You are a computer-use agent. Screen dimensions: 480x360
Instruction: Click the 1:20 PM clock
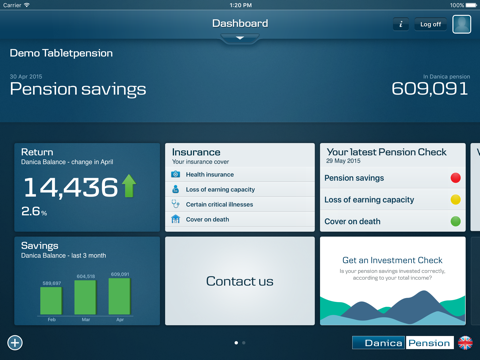click(x=241, y=5)
